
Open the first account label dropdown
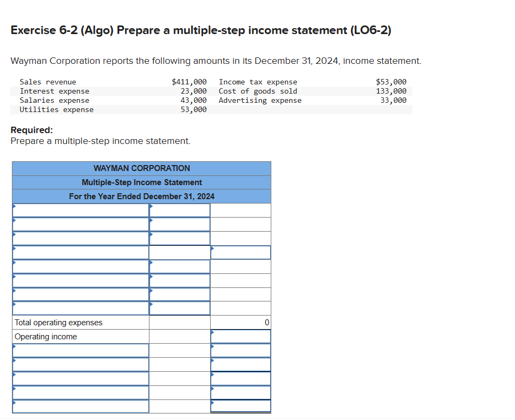click(x=80, y=209)
